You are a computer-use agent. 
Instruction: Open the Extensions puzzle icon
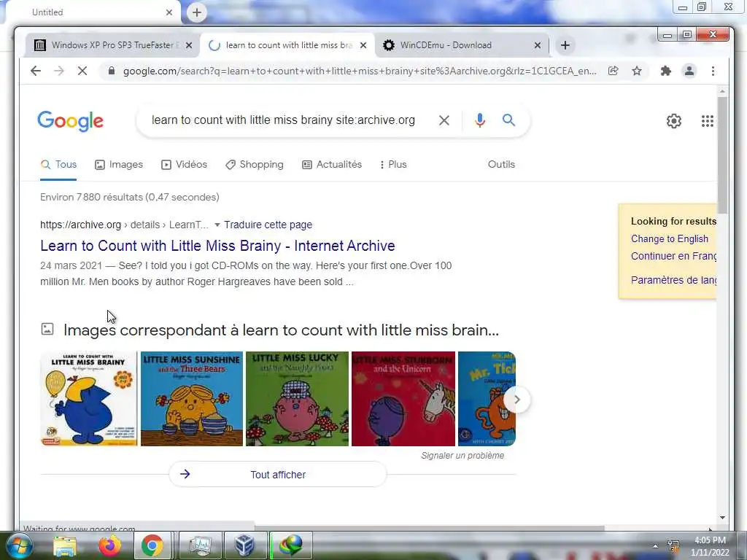[665, 71]
